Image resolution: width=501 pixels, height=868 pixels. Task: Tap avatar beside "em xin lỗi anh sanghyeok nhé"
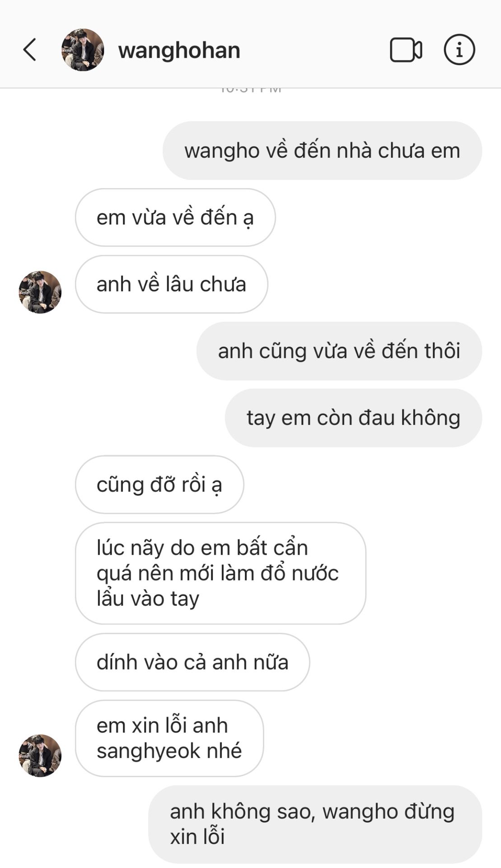40,755
